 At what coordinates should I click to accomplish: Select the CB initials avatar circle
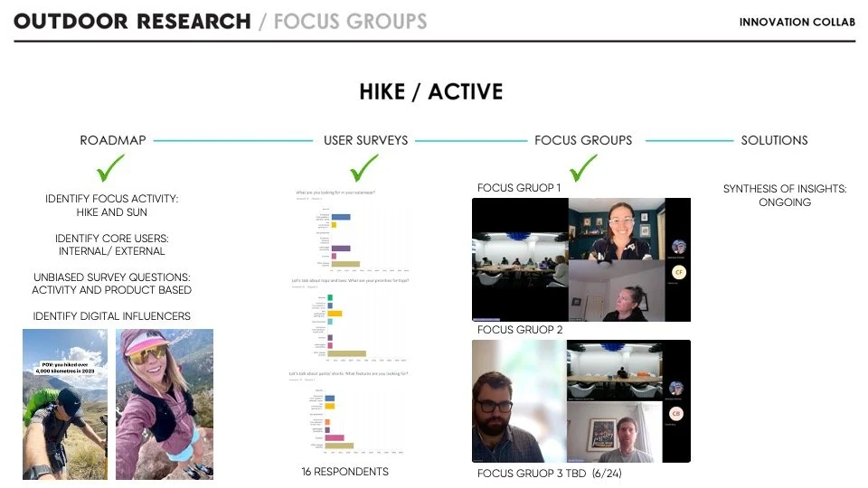click(x=676, y=413)
